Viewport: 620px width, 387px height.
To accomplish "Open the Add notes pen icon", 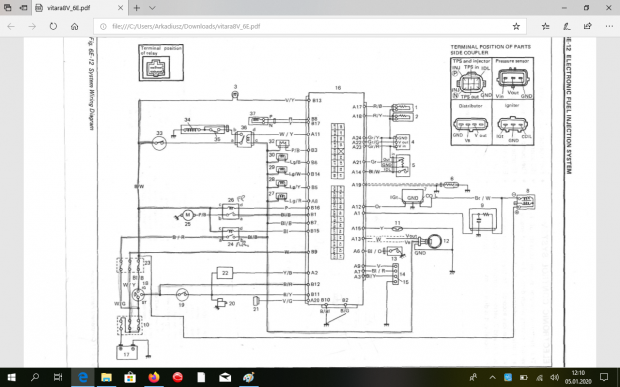I will [567, 26].
